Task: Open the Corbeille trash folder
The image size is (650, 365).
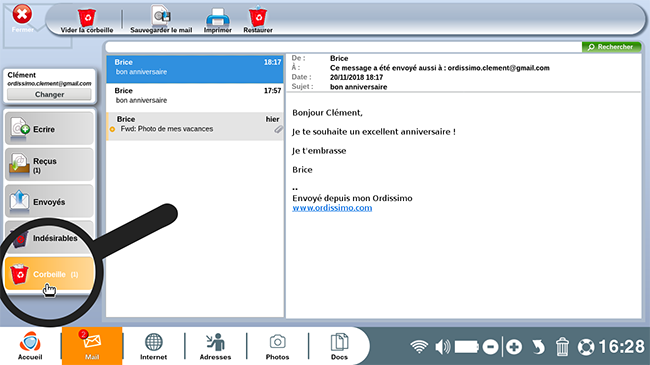Action: [x=49, y=274]
